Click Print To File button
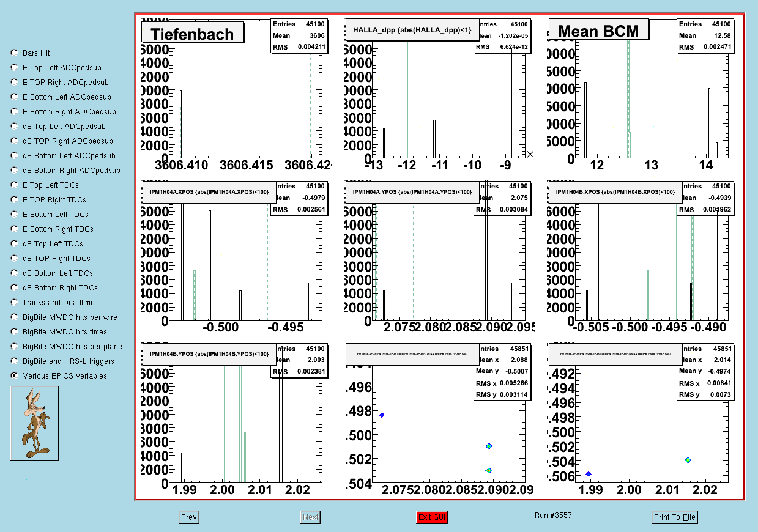 coord(675,517)
